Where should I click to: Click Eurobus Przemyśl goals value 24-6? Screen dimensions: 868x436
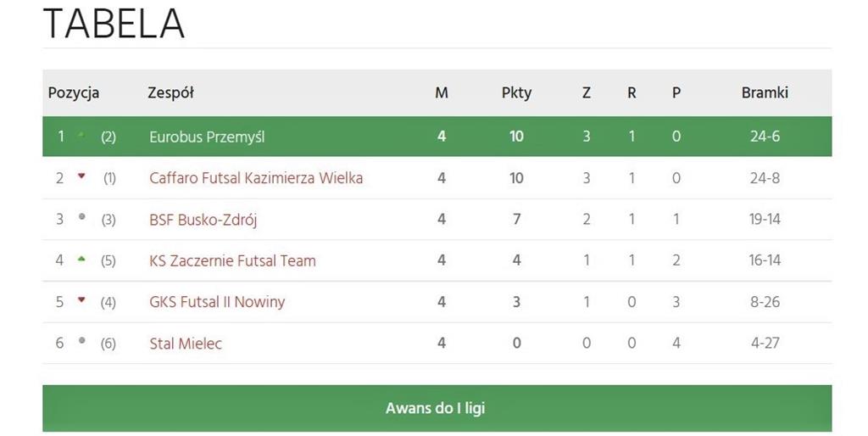click(x=765, y=137)
